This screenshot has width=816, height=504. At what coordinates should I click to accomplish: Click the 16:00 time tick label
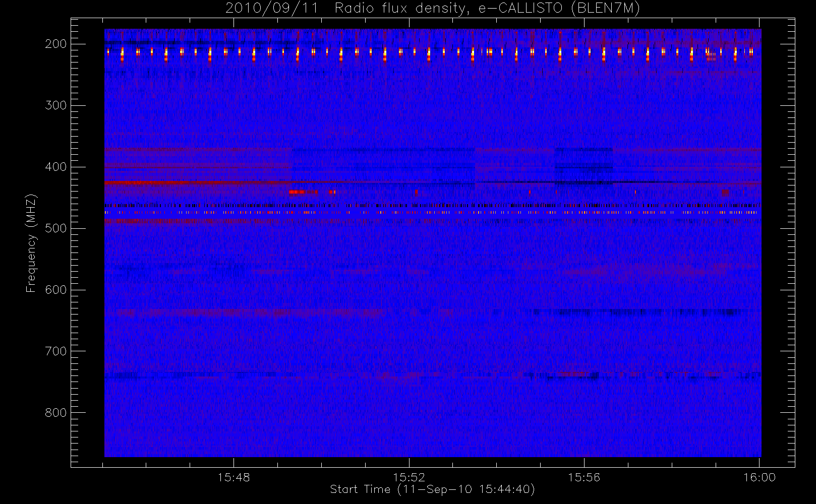pos(760,477)
